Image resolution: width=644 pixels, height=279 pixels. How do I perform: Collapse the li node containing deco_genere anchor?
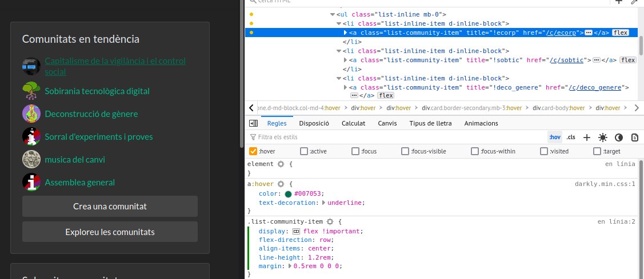pos(339,78)
